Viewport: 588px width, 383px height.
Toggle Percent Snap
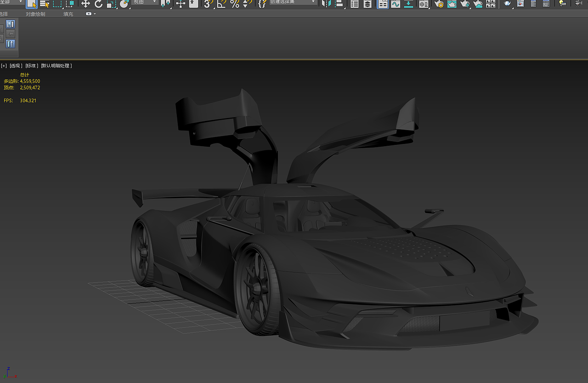(235, 4)
